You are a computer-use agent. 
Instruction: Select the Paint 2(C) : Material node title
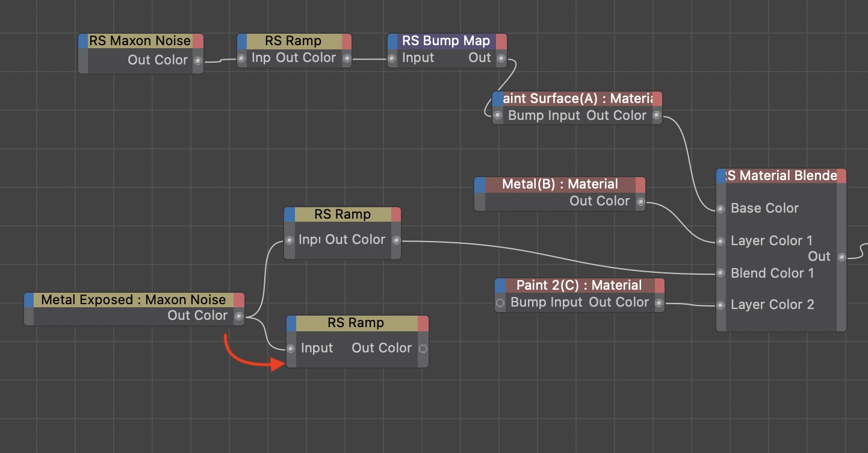[x=579, y=286]
